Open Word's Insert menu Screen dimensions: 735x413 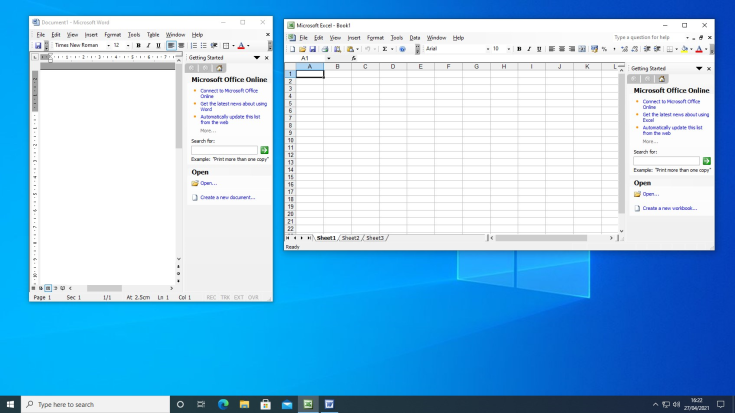[x=91, y=35]
